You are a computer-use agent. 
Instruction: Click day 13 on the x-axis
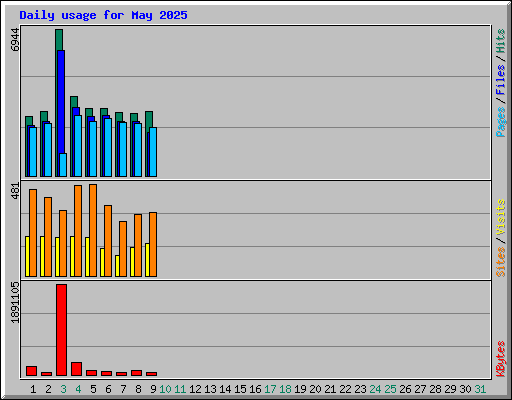[x=210, y=389]
